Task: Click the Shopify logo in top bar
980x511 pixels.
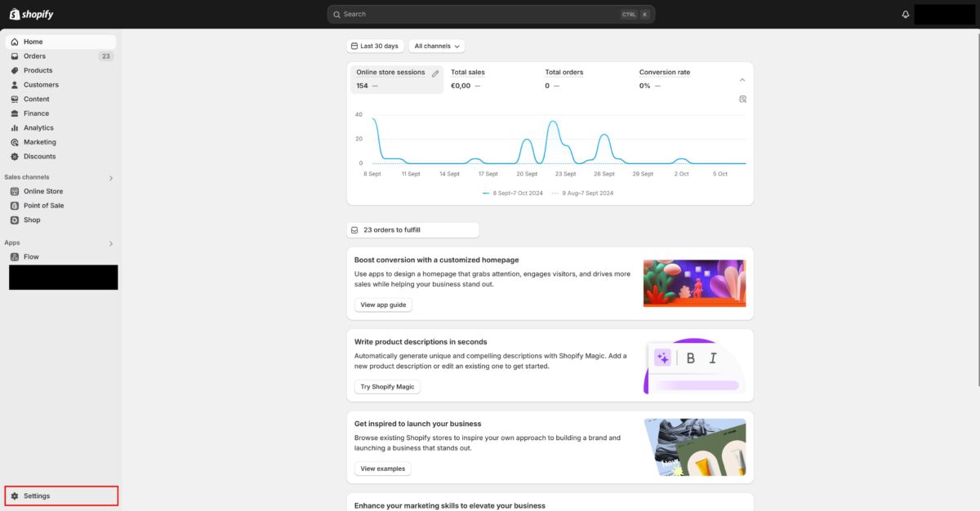Action: tap(31, 14)
